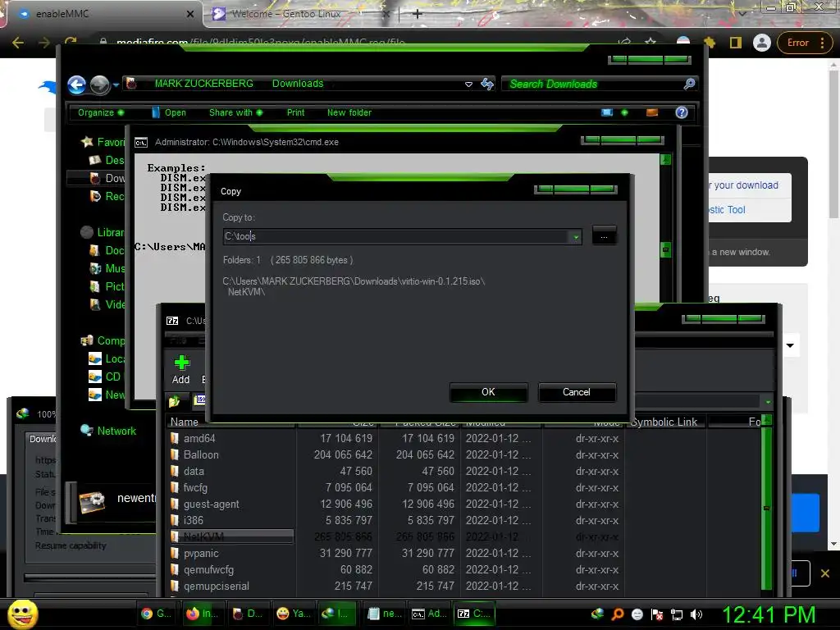Viewport: 840px width, 630px height.
Task: Go forward in Explorer Downloads window
Action: pyautogui.click(x=99, y=84)
